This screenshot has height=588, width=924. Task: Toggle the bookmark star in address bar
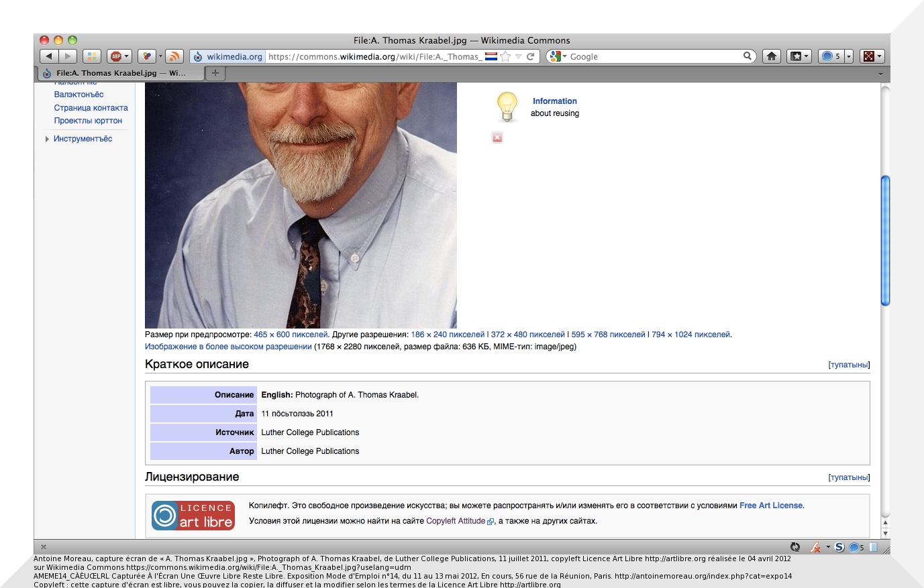tap(506, 56)
